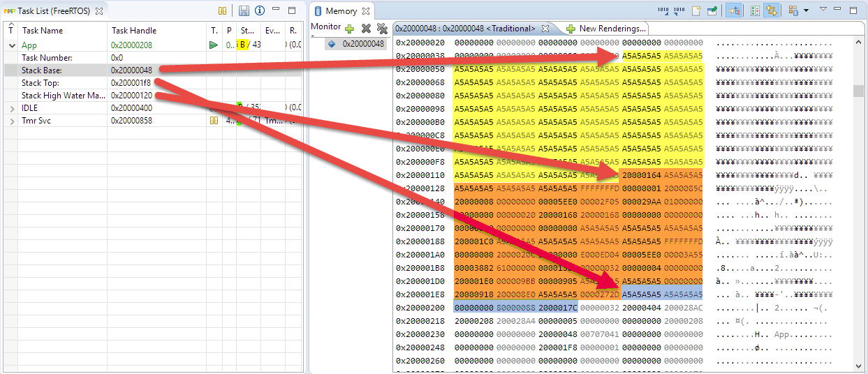The height and width of the screenshot is (374, 868).
Task: Click the P column header
Action: pyautogui.click(x=229, y=31)
